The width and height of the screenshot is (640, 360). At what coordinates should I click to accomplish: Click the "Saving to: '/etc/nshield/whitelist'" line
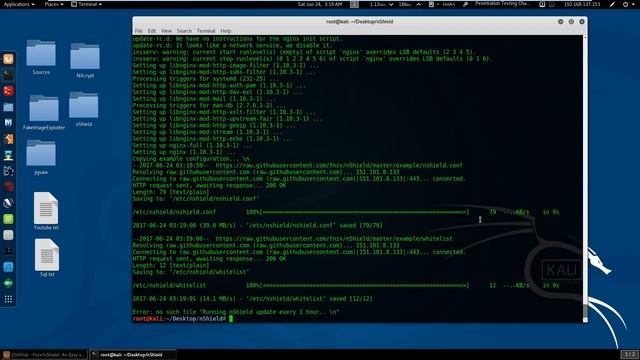click(191, 272)
